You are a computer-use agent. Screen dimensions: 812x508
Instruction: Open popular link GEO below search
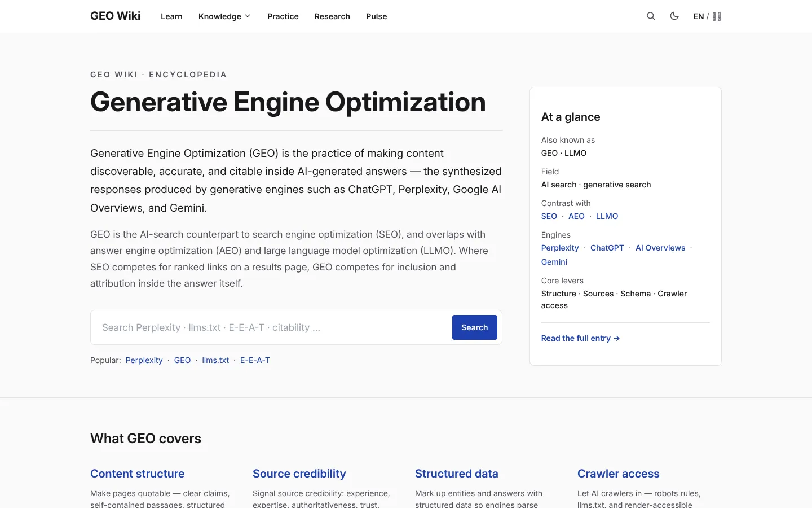pos(182,360)
